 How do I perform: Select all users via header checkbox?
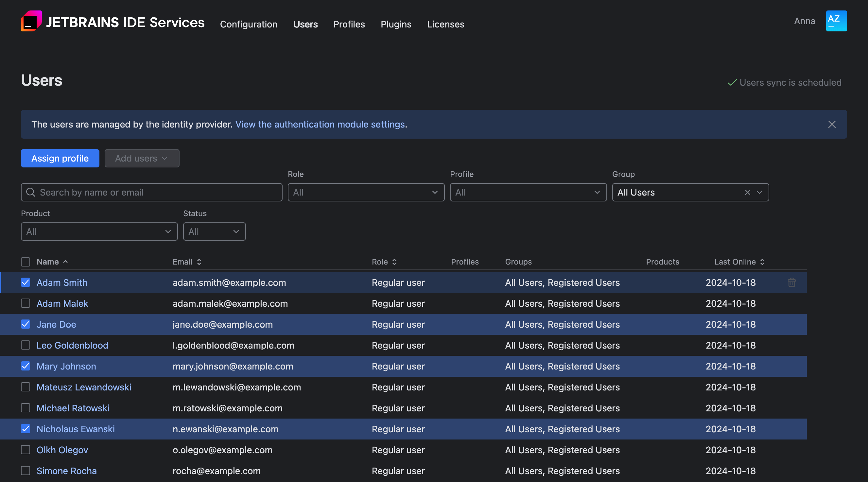point(25,262)
